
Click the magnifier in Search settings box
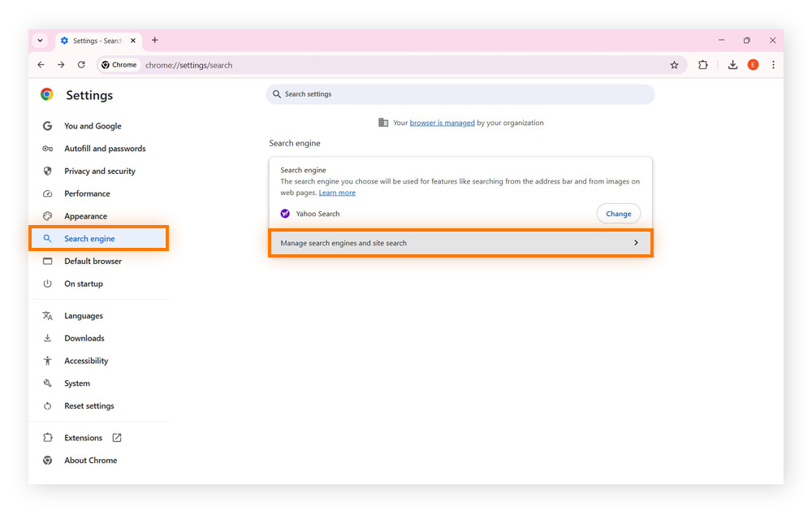(276, 94)
